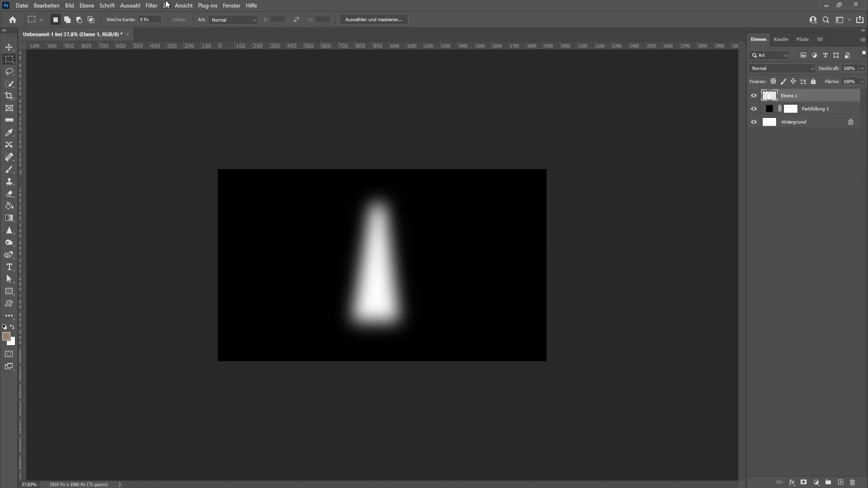This screenshot has height=488, width=868.
Task: Hide the Hintergrund layer
Action: click(754, 122)
